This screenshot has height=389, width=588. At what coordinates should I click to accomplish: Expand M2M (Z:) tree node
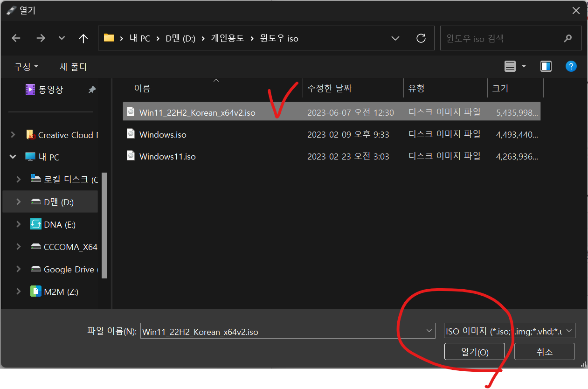click(x=19, y=292)
